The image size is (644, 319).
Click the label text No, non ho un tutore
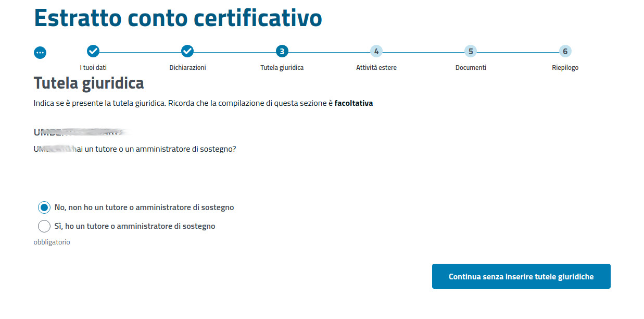(x=144, y=207)
